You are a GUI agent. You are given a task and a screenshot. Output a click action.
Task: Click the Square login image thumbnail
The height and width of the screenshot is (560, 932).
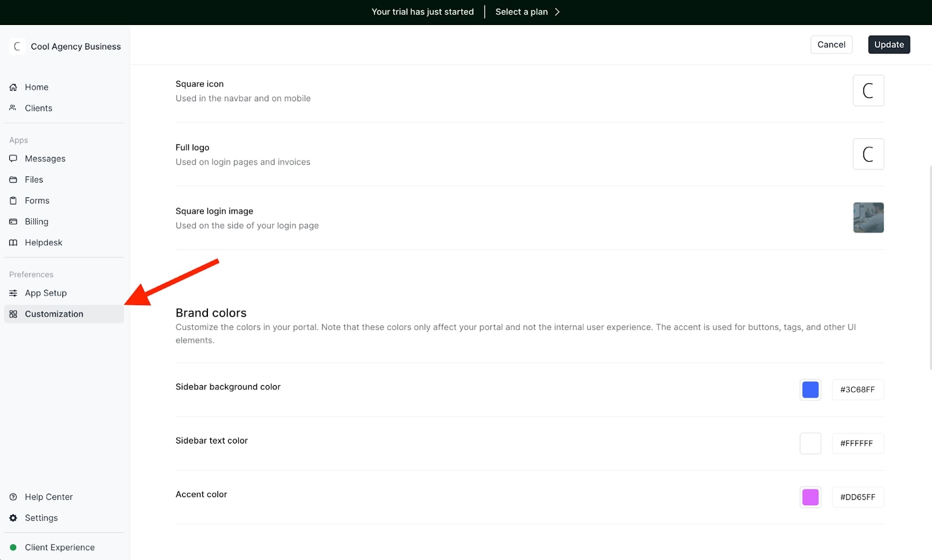(868, 218)
